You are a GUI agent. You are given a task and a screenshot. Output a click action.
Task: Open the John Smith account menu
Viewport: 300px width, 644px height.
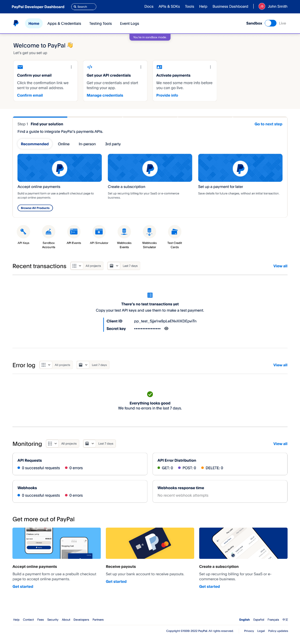tap(277, 6)
